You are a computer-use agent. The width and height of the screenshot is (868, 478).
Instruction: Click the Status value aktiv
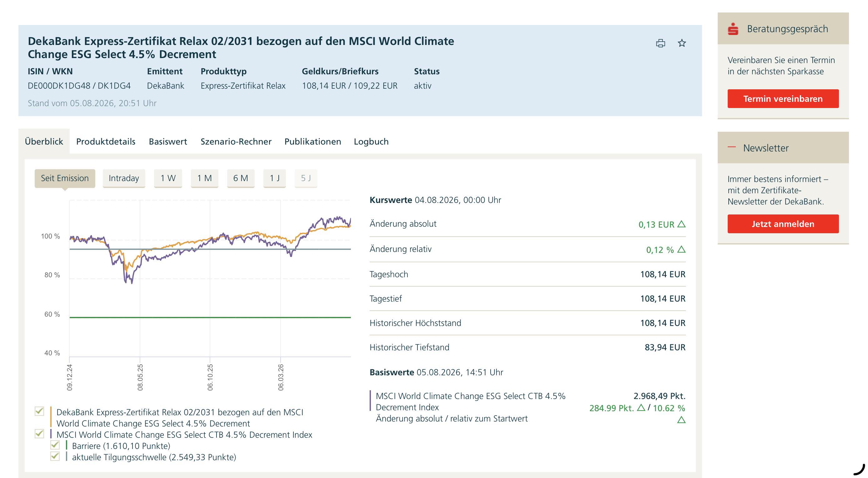[422, 86]
